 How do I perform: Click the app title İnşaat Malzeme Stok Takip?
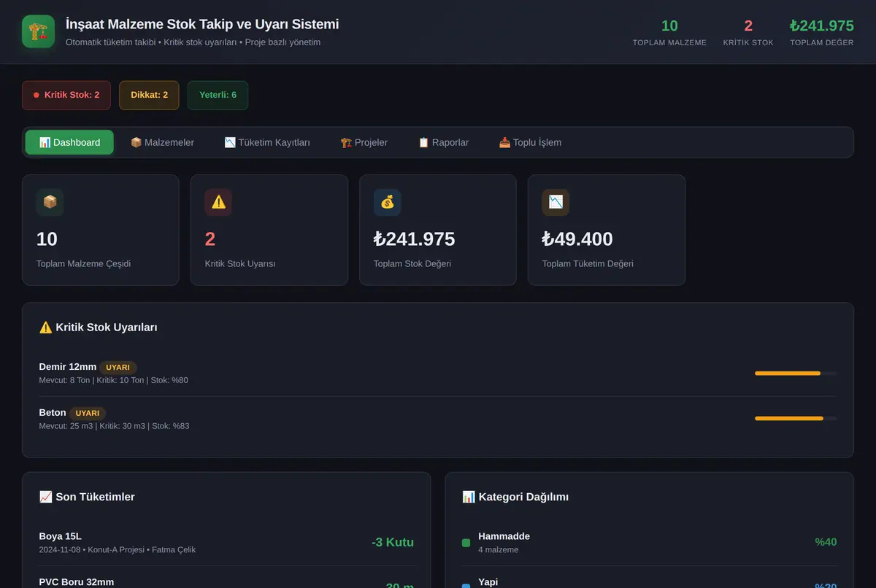point(202,24)
